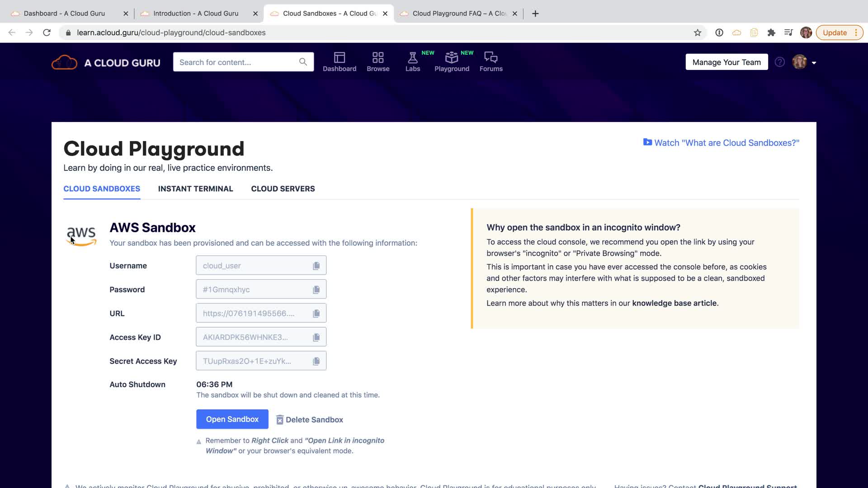This screenshot has height=488, width=868.
Task: Copy the Password to clipboard
Action: (316, 290)
